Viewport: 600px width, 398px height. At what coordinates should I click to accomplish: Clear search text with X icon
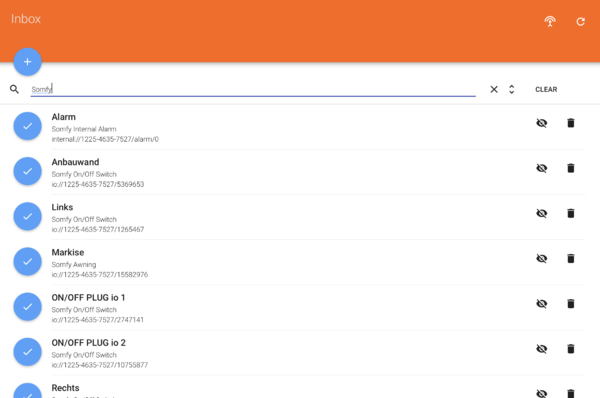[494, 89]
